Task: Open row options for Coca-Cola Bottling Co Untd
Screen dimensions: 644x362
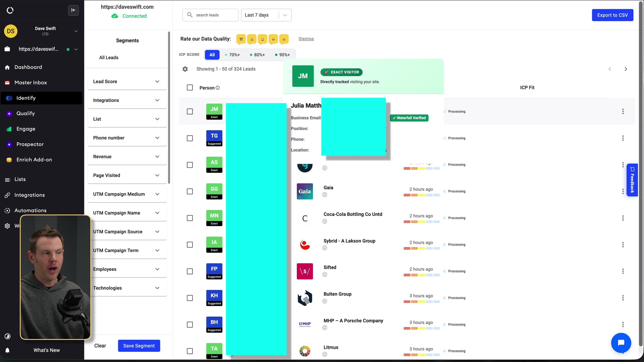Action: pyautogui.click(x=623, y=218)
